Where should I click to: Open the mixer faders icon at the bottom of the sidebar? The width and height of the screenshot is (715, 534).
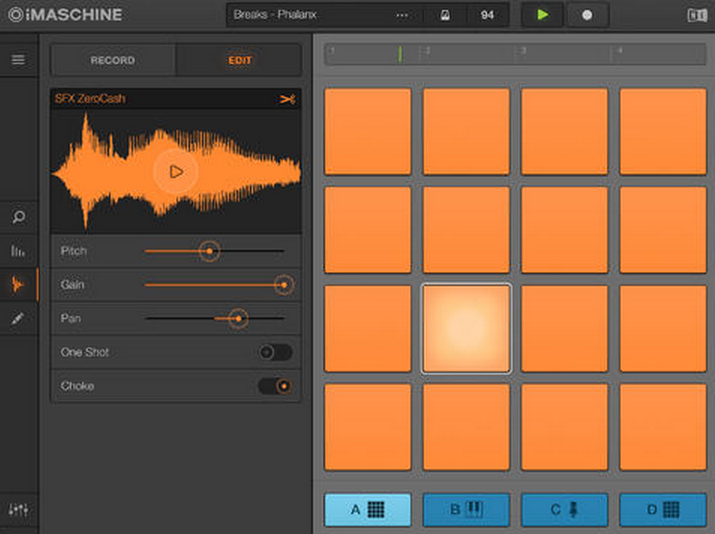click(18, 509)
